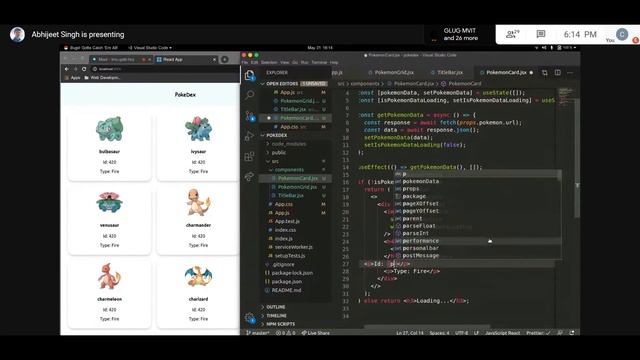This screenshot has width=640, height=360.
Task: Open the Meet chat icon
Action: (541, 34)
